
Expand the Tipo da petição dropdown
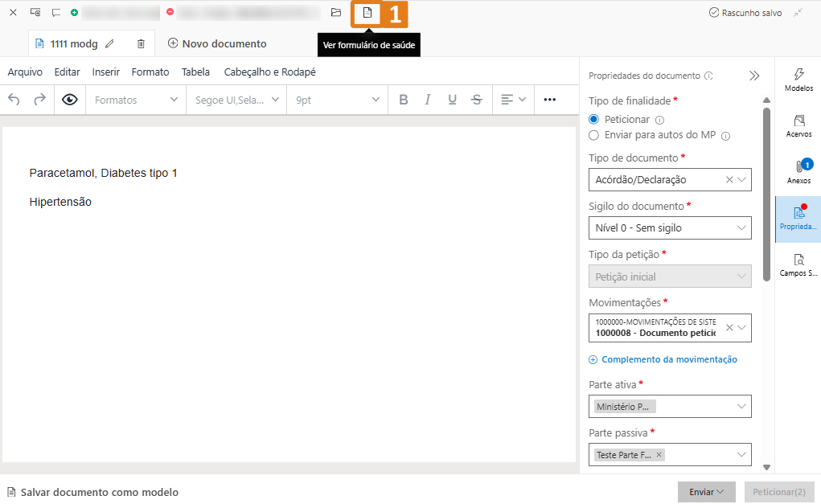tap(741, 276)
